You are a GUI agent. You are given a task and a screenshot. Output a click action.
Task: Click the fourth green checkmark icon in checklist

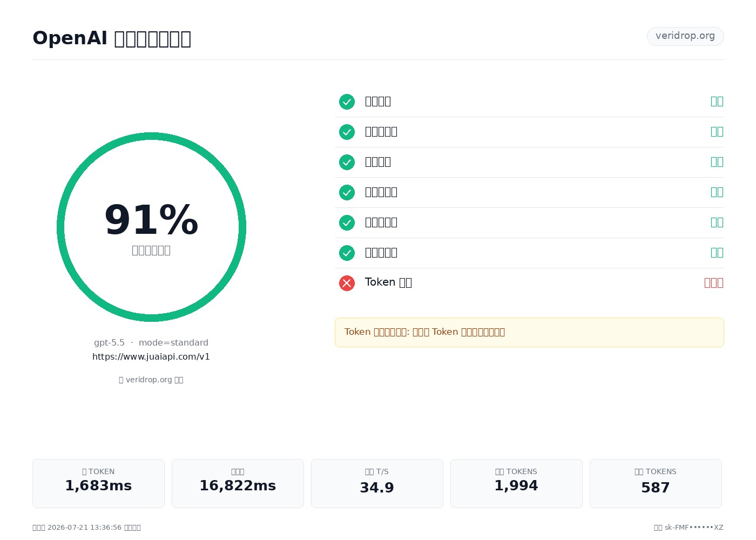click(347, 192)
